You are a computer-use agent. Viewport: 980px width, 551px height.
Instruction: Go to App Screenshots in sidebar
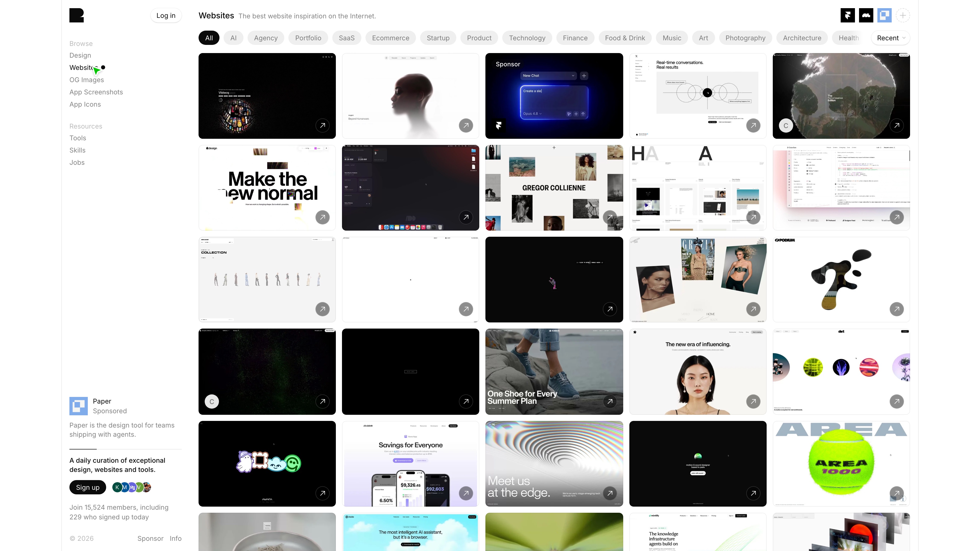(96, 92)
